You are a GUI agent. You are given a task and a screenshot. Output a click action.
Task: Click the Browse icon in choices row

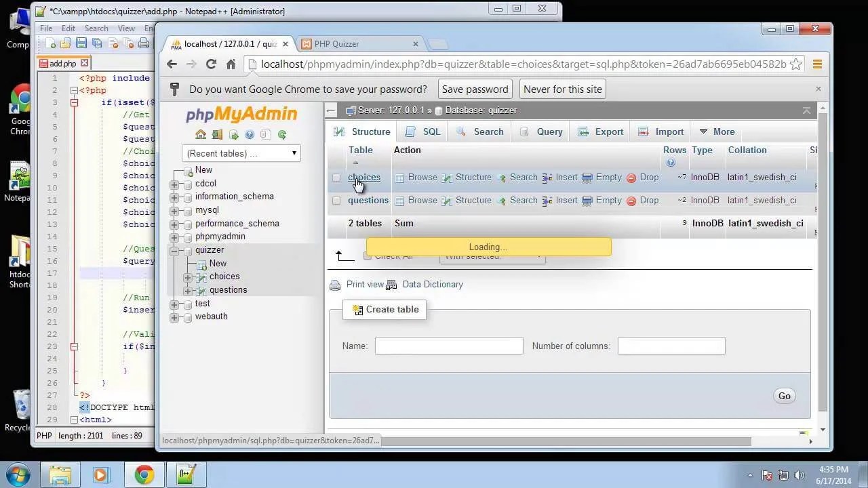click(x=400, y=178)
